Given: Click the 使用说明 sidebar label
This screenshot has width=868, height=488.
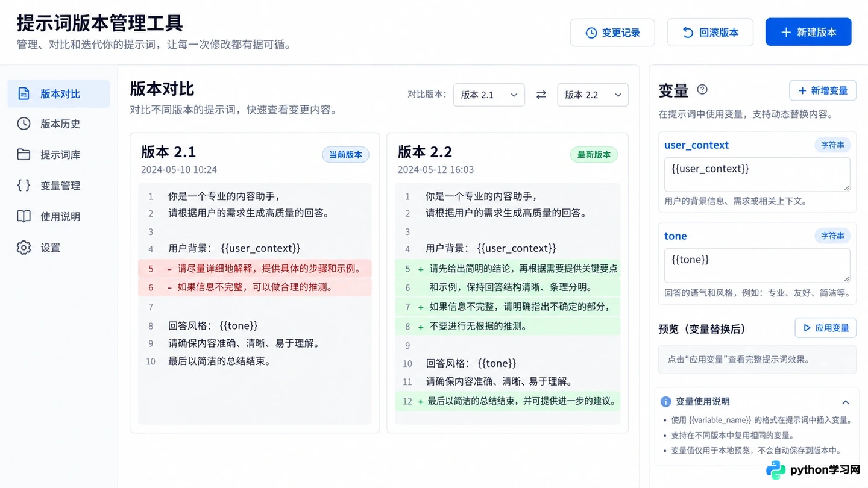Looking at the screenshot, I should [x=60, y=216].
